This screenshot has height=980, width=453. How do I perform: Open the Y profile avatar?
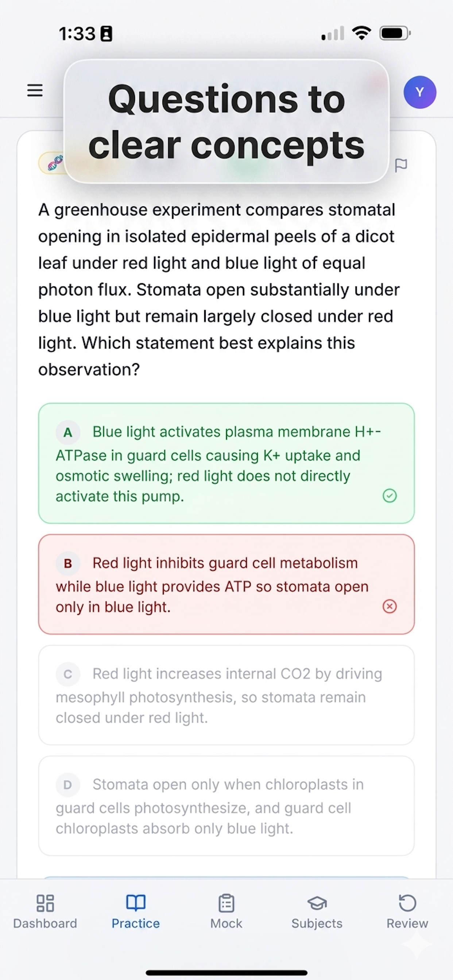coord(419,93)
